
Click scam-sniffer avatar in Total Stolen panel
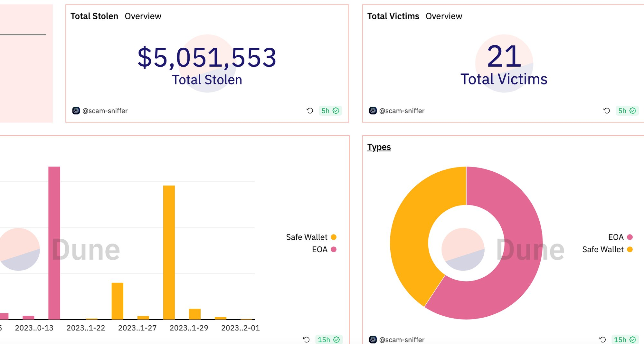[76, 111]
